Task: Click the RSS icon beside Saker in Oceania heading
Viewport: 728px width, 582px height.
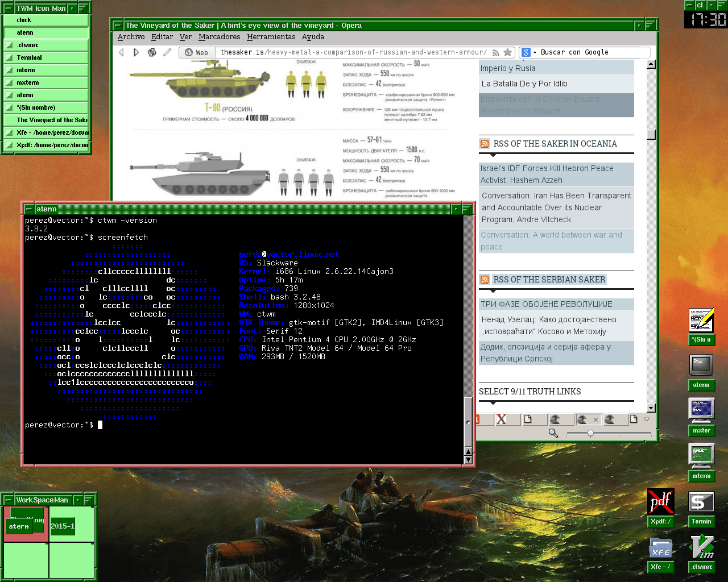Action: coord(485,144)
